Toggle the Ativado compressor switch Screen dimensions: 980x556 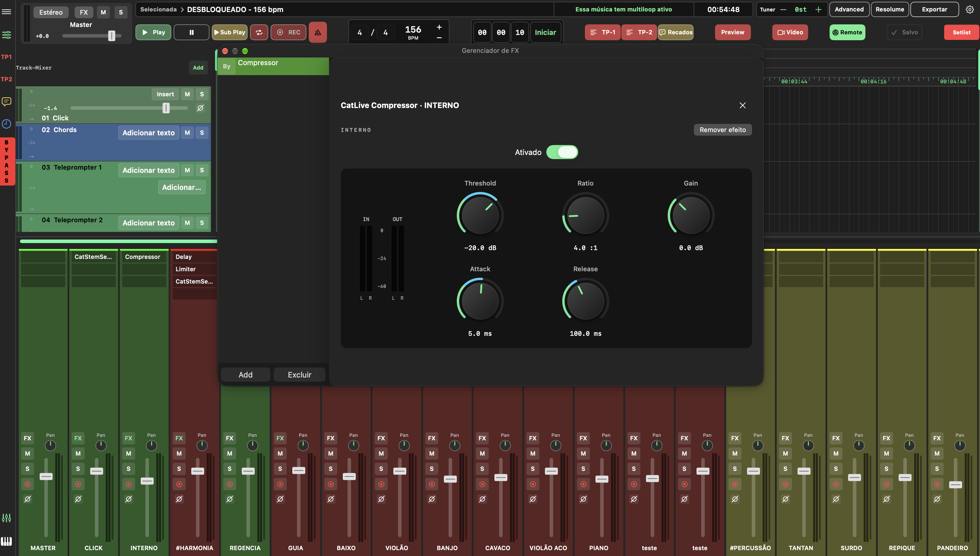pyautogui.click(x=562, y=152)
